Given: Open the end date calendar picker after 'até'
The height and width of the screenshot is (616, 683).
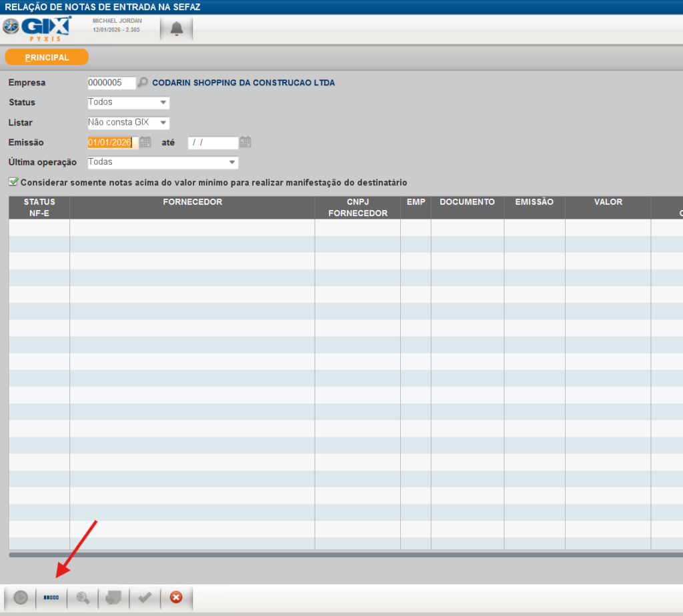Looking at the screenshot, I should tap(245, 142).
